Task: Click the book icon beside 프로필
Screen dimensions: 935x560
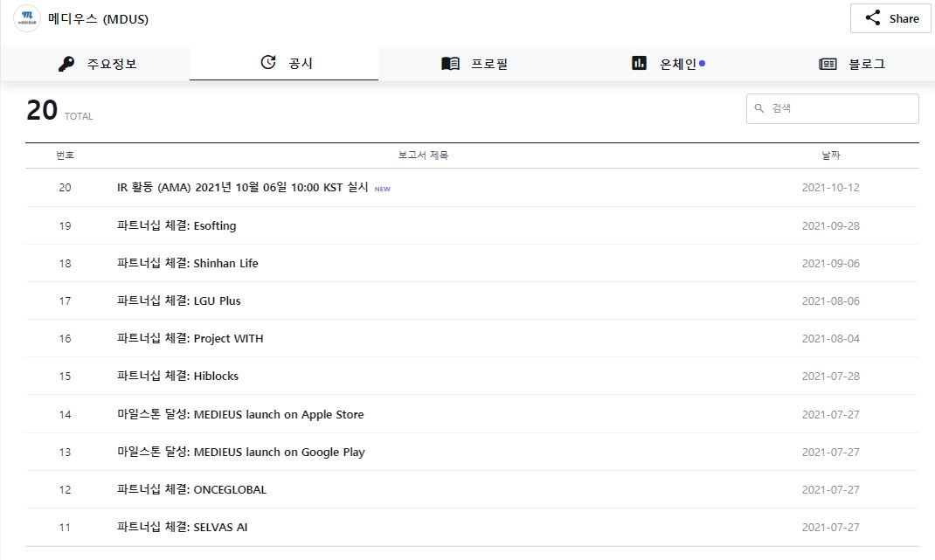Action: pos(450,63)
